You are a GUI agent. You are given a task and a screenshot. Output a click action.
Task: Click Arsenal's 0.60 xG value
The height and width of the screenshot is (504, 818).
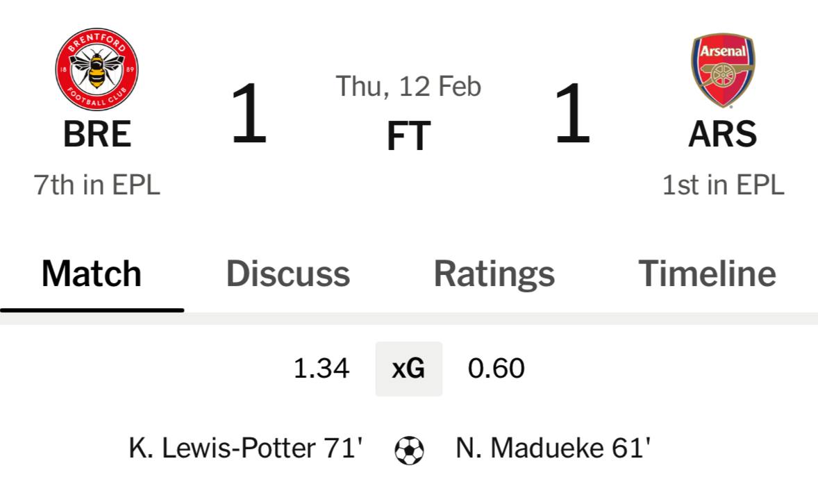496,369
